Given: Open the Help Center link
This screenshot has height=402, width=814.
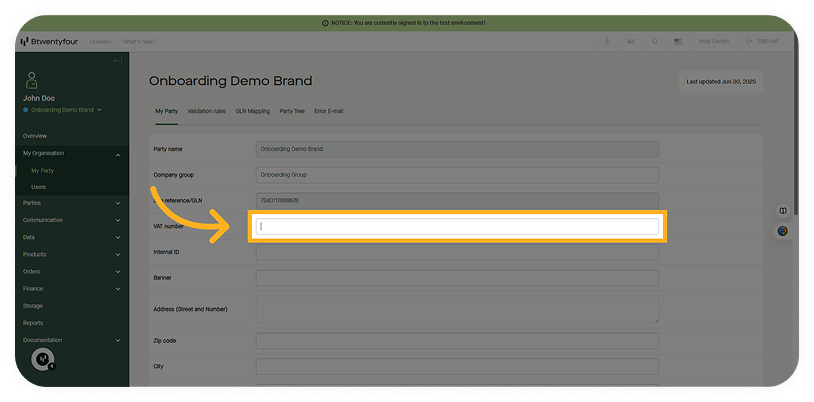Looking at the screenshot, I should tap(713, 42).
